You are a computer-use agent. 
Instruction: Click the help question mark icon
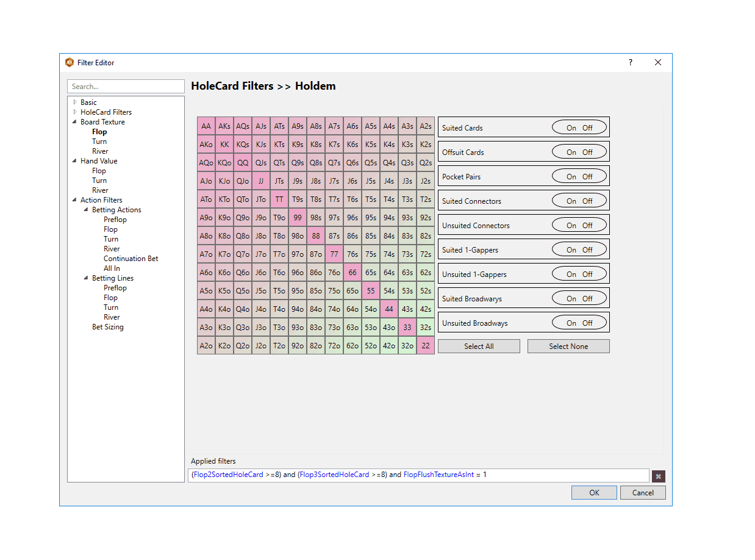(x=631, y=62)
